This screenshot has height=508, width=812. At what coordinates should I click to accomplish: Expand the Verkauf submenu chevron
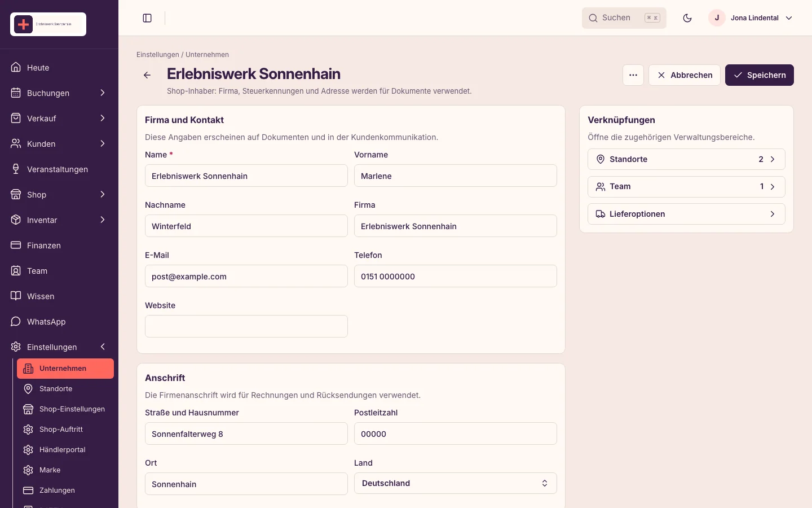click(103, 118)
